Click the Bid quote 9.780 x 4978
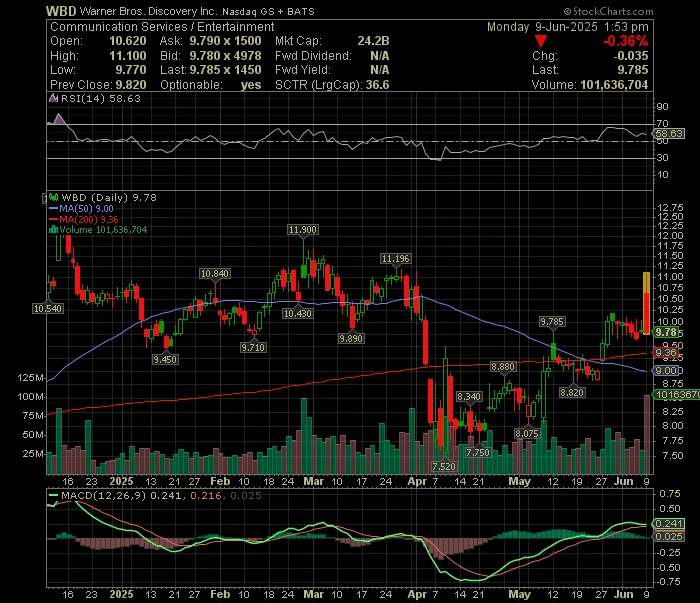Viewport: 700px width, 603px height. coord(225,56)
